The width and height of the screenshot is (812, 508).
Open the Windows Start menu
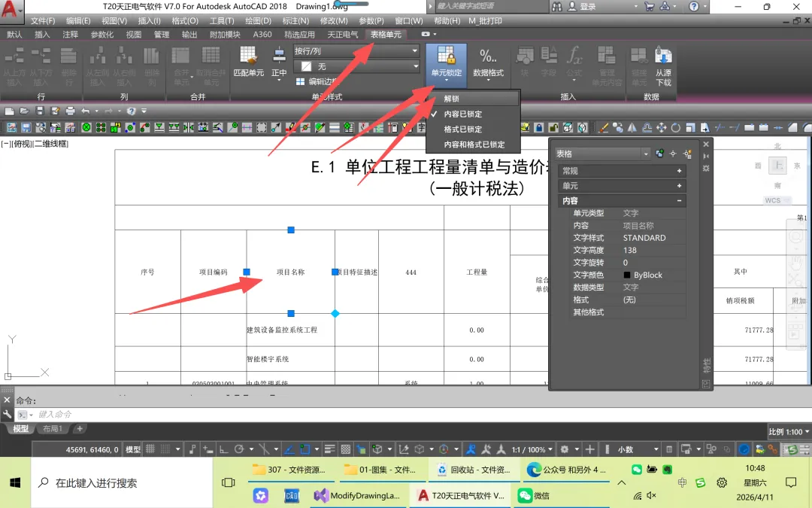15,483
